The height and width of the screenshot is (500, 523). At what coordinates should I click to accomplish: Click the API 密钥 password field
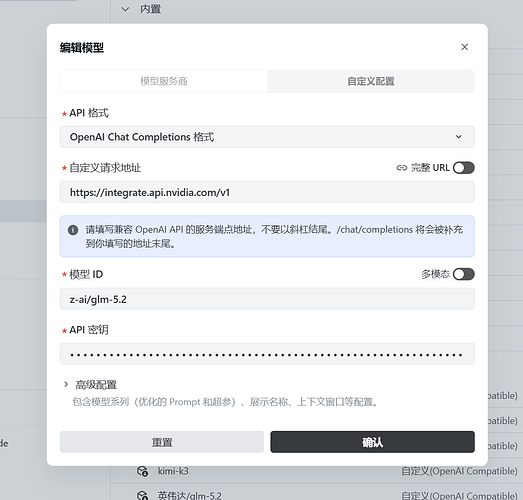(x=267, y=354)
